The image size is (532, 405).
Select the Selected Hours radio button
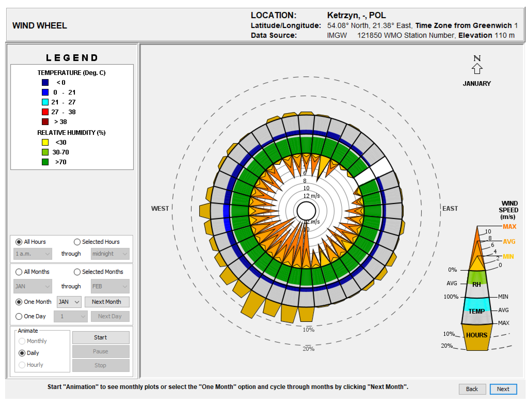pos(77,242)
